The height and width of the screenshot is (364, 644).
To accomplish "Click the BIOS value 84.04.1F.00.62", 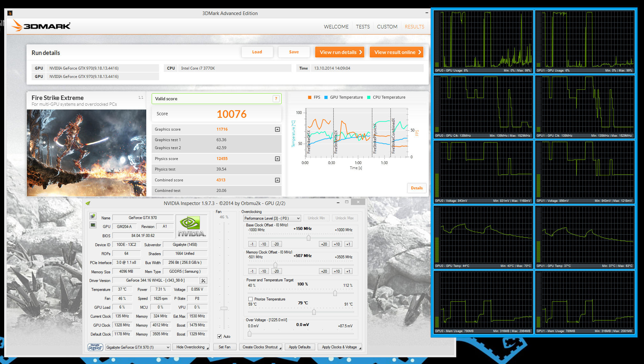I will 143,236.
